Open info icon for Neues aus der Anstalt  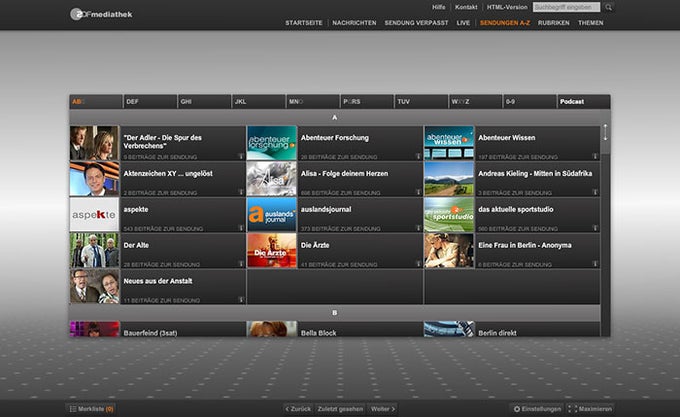241,300
